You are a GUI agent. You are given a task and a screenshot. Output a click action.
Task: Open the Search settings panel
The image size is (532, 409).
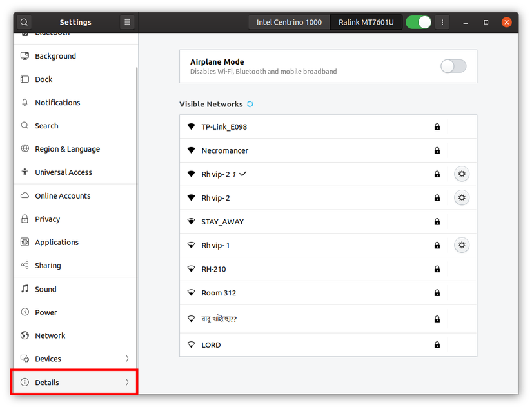pyautogui.click(x=75, y=126)
